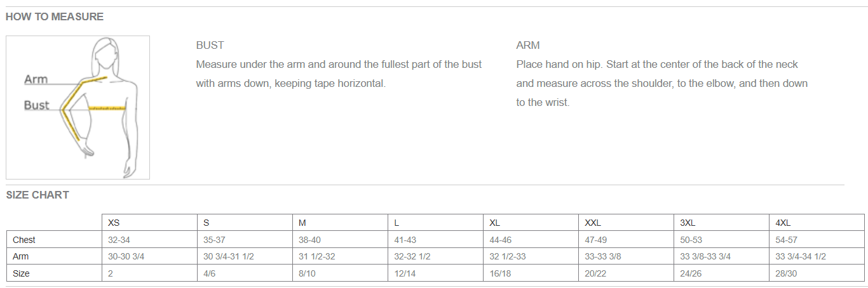Click the 35-37 chest measurement cell
Screen dimensions: 868x288
(215, 240)
